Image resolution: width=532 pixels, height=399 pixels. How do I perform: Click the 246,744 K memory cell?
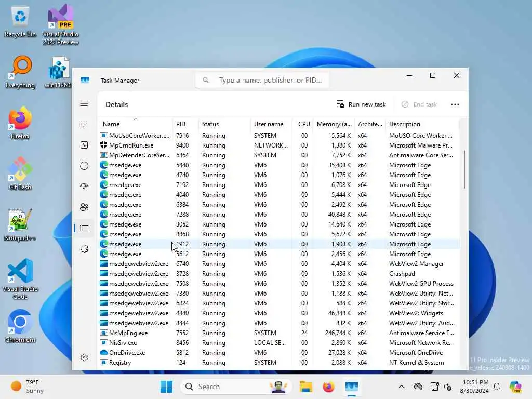(x=338, y=333)
